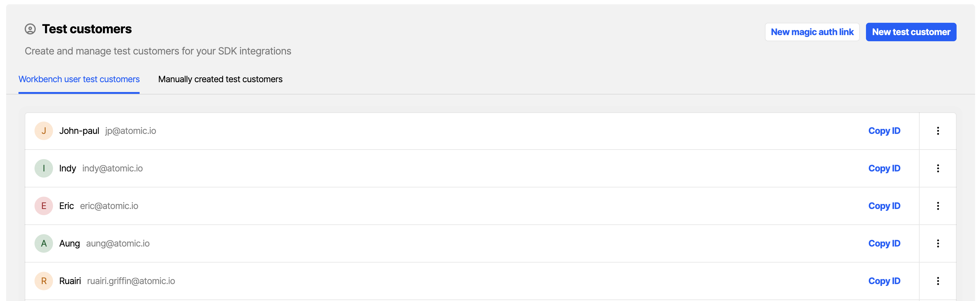980x301 pixels.
Task: Open the actions menu for Indy
Action: tap(938, 168)
